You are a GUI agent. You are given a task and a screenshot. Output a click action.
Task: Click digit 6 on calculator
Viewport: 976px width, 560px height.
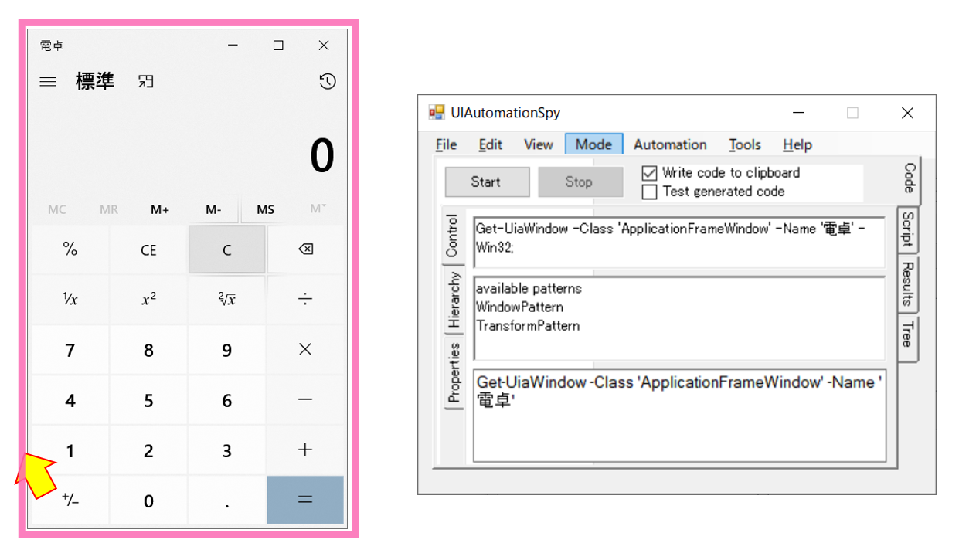226,400
